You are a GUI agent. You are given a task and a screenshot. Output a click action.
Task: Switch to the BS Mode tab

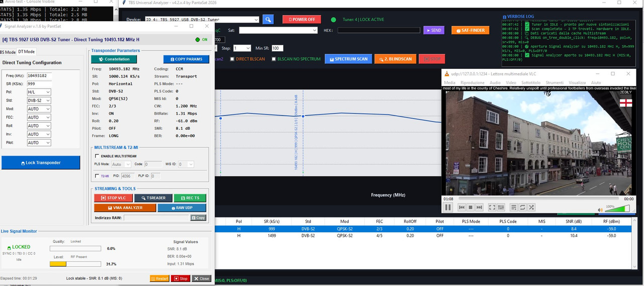click(x=8, y=52)
